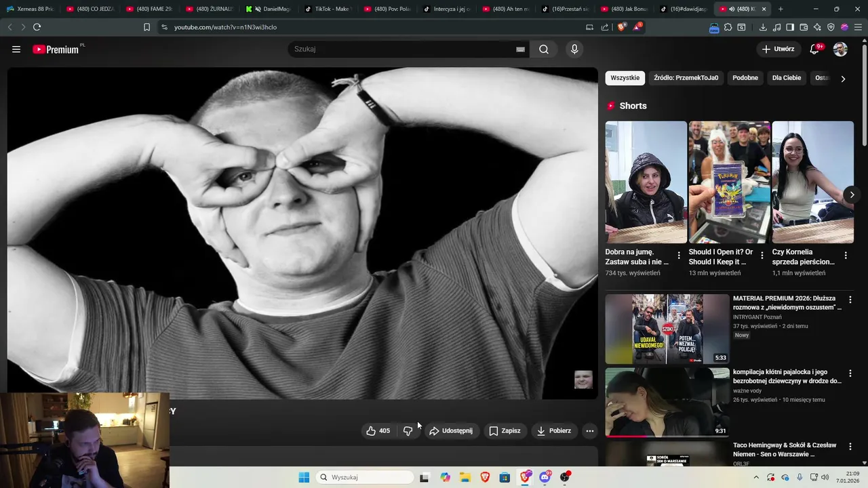
Task: Open options menu for 'Dobra na jumę' Short
Action: [x=679, y=256]
